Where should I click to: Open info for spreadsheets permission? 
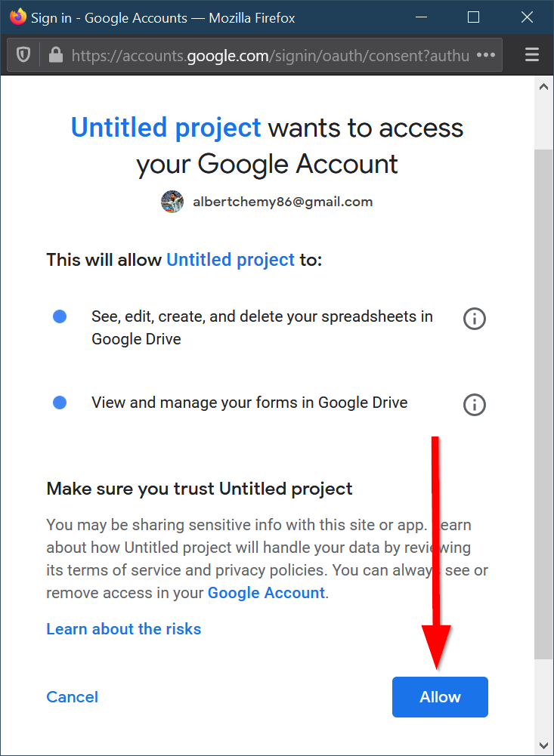pyautogui.click(x=474, y=319)
